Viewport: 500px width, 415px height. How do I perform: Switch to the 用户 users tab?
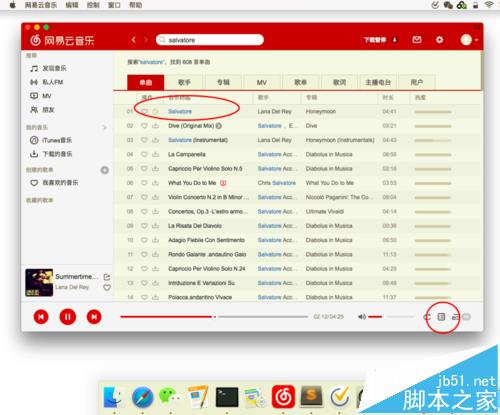(x=417, y=82)
